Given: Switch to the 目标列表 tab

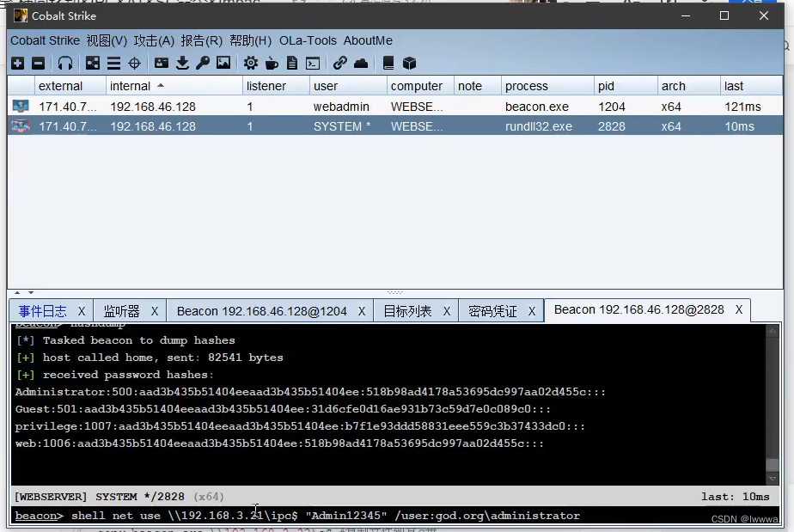Looking at the screenshot, I should click(x=407, y=311).
